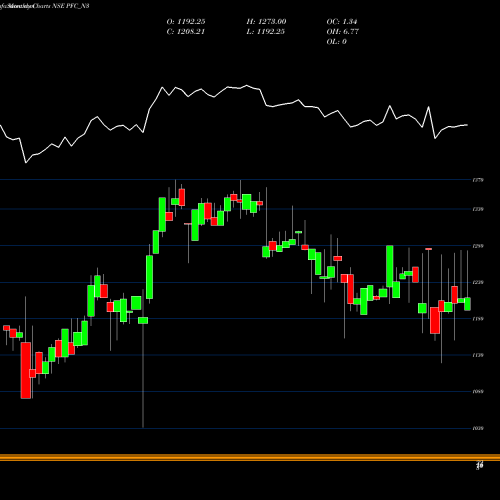The image size is (500, 500).
Task: Click the topmost price axis label
Action: 478,180
